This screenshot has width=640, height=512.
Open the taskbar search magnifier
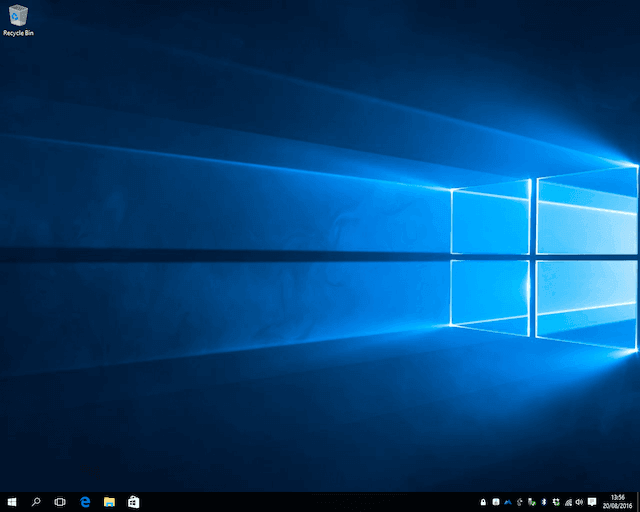pos(36,502)
